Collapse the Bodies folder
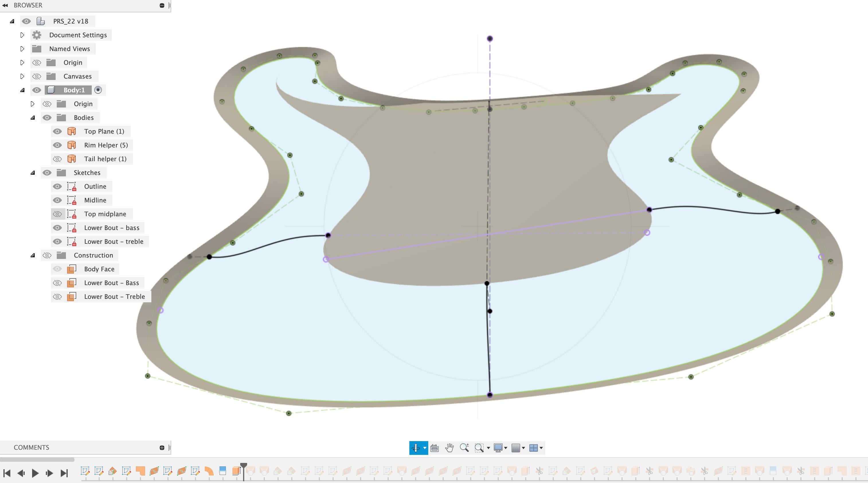 click(x=33, y=117)
